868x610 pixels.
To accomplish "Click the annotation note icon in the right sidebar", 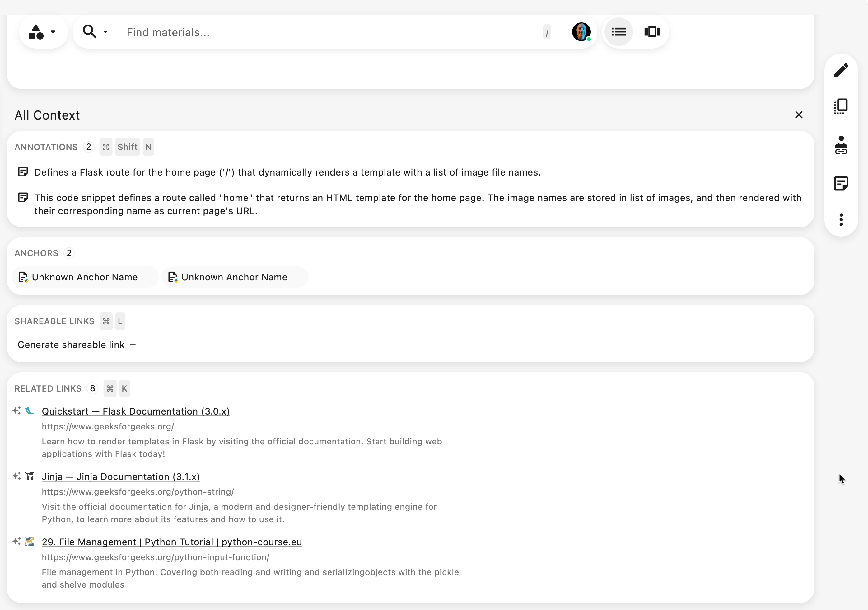I will pyautogui.click(x=841, y=183).
